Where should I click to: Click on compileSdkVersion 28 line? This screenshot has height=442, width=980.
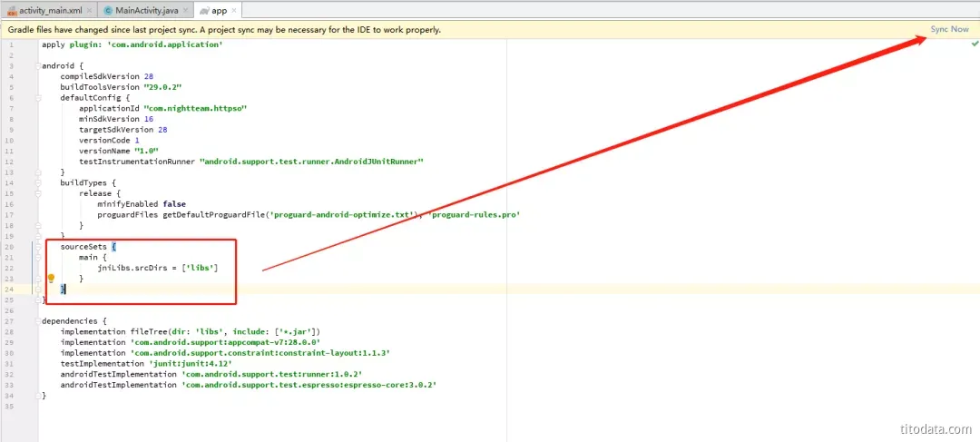point(106,76)
